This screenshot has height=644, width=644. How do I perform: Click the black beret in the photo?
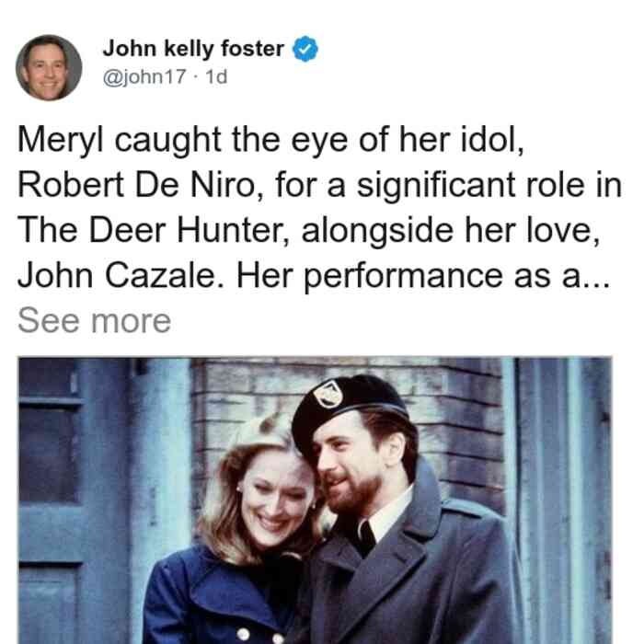[x=347, y=410]
